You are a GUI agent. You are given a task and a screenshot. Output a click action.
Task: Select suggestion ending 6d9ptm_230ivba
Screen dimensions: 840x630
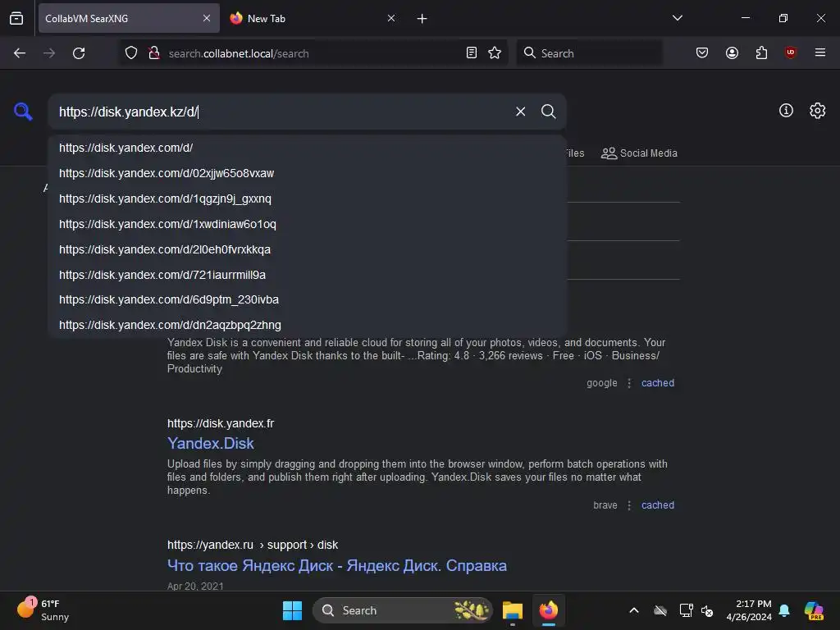coord(307,299)
